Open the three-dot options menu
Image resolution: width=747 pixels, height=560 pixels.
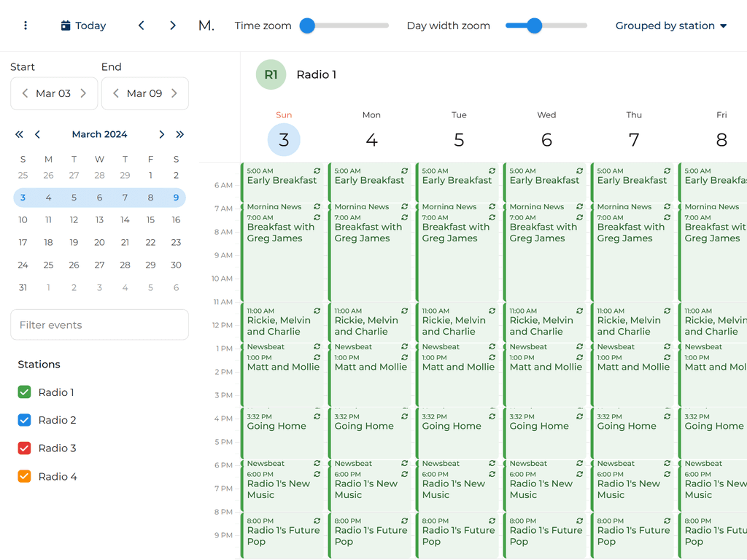pos(26,26)
